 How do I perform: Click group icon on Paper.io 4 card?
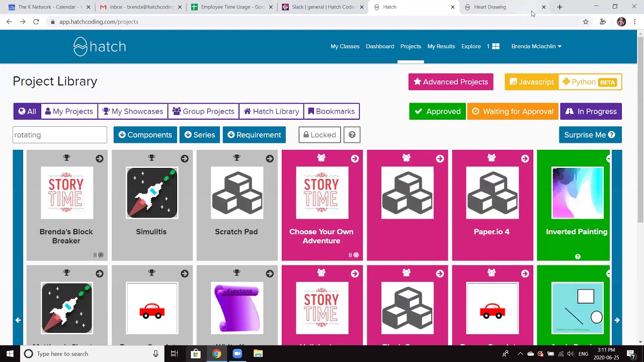pyautogui.click(x=492, y=158)
